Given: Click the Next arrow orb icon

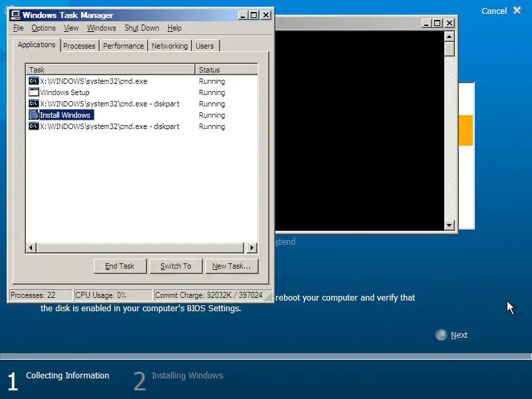Looking at the screenshot, I should tap(441, 335).
